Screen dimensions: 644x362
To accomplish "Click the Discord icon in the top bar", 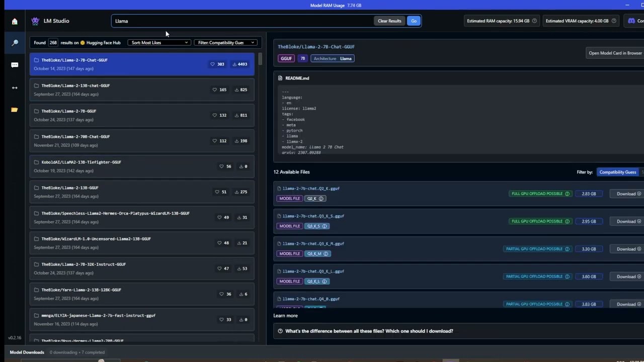I will coord(631,21).
